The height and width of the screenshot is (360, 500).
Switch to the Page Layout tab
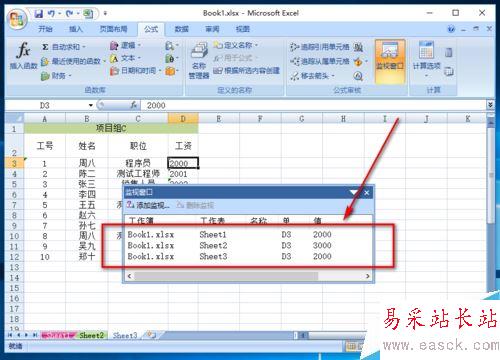(x=113, y=29)
